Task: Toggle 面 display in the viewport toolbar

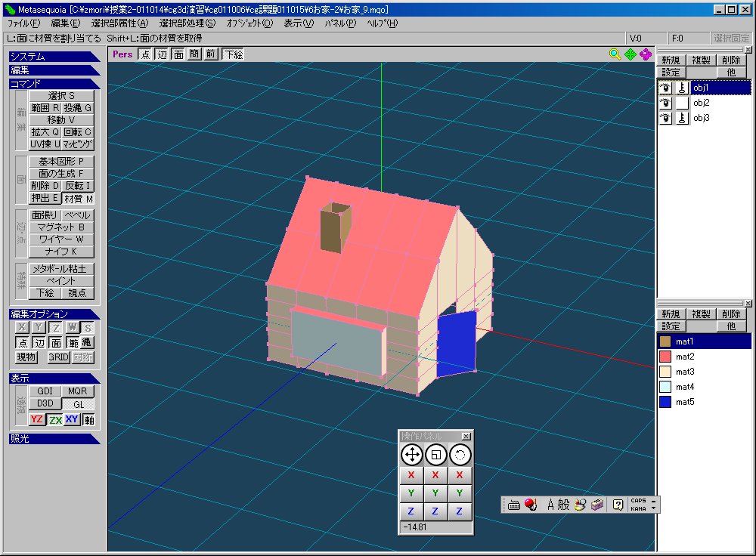Action: coord(178,54)
